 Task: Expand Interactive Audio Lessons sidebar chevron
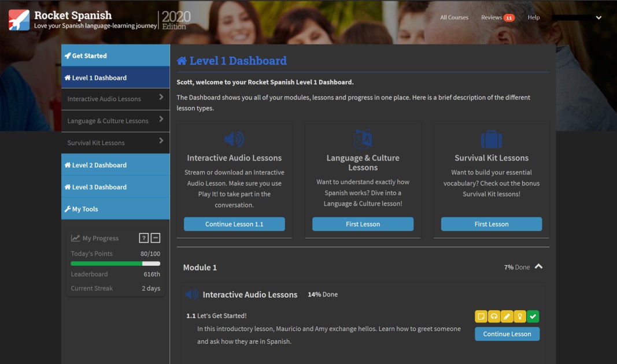tap(161, 97)
